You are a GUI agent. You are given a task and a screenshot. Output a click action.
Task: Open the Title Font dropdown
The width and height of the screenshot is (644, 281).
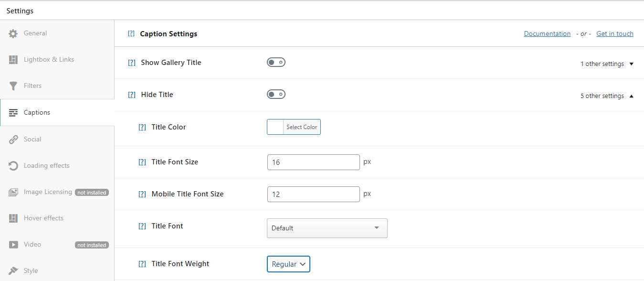[x=327, y=228]
